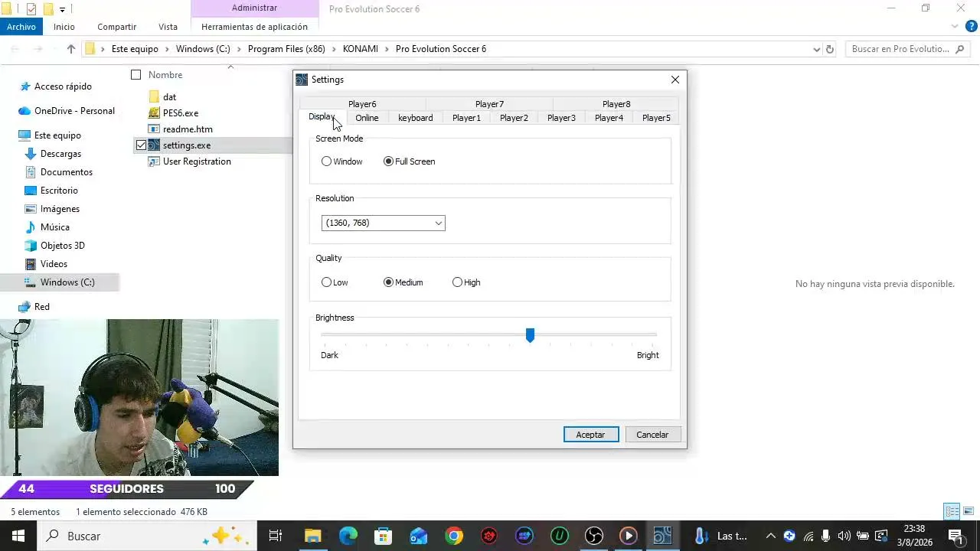Open Descargas folder in sidebar
980x551 pixels.
click(x=60, y=154)
